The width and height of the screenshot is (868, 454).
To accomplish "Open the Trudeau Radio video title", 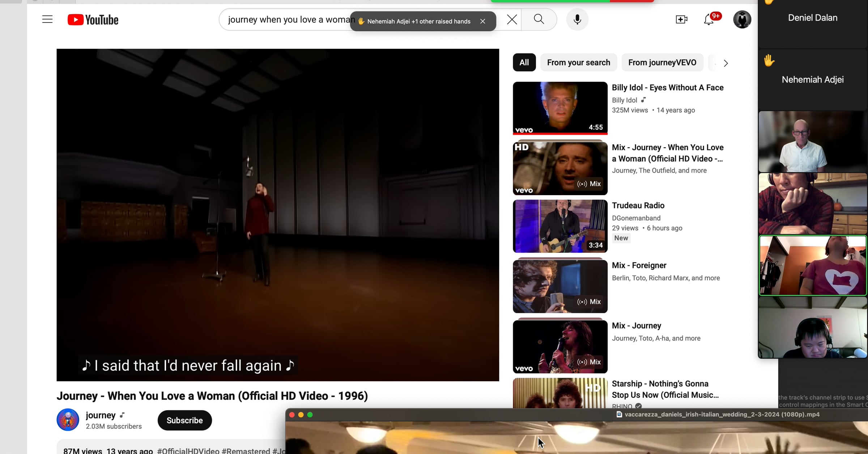I will 638,206.
